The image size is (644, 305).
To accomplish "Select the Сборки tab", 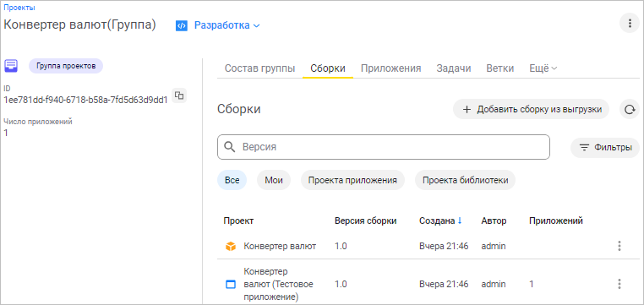I will tap(328, 68).
